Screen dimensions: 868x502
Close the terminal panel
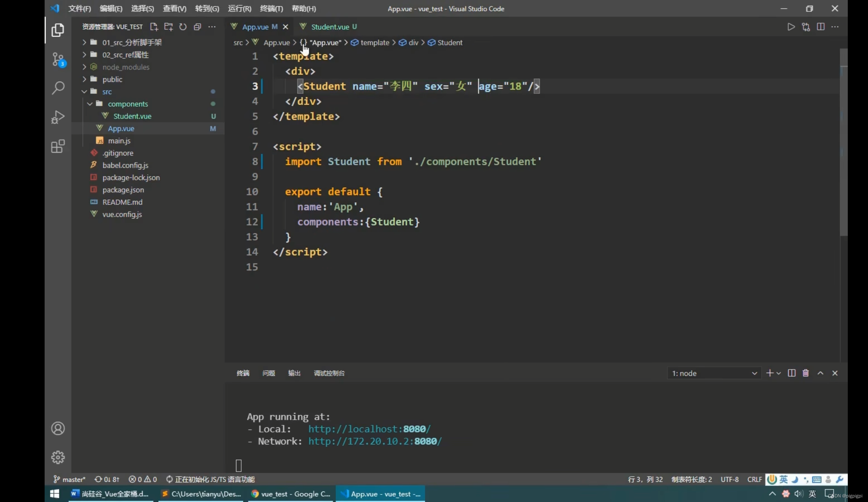(x=835, y=373)
